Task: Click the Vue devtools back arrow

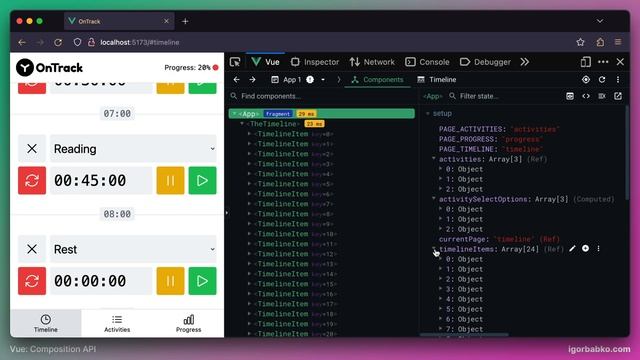Action: coord(237,80)
